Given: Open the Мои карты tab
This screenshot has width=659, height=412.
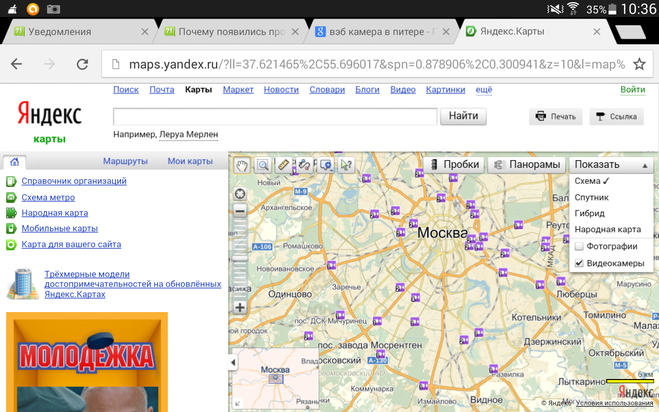Looking at the screenshot, I should (190, 161).
